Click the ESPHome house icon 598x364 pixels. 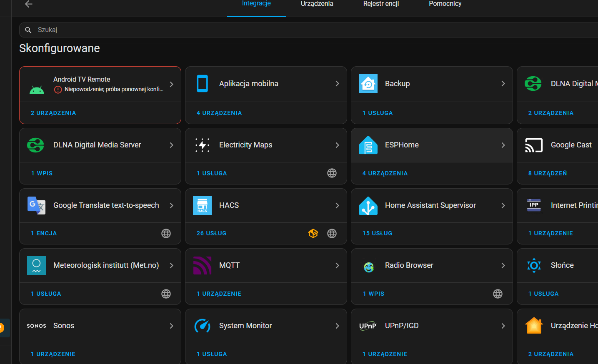coord(368,145)
